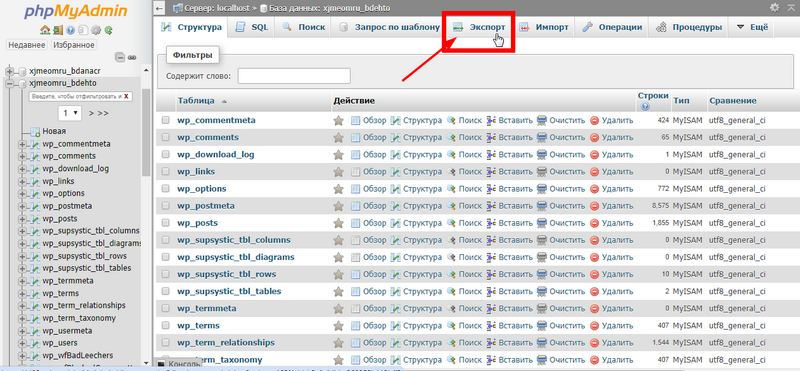The height and width of the screenshot is (371, 800).
Task: Star wp_supsystic_tbl_rows as favorite
Action: coord(338,275)
